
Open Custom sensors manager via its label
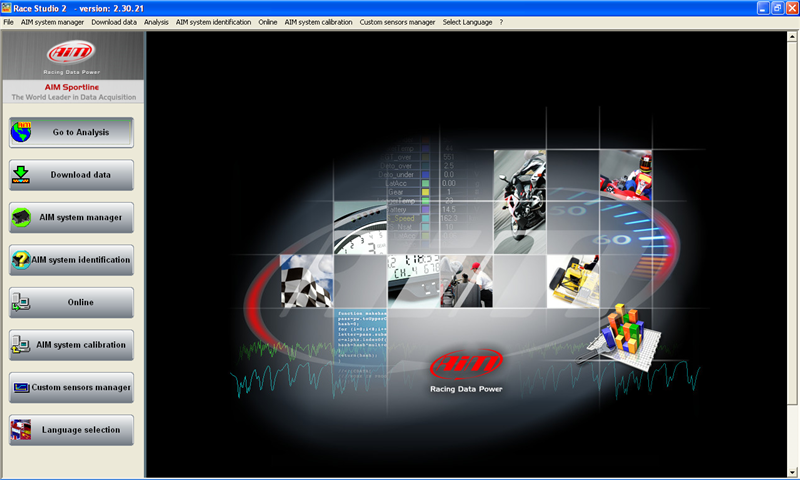(81, 387)
